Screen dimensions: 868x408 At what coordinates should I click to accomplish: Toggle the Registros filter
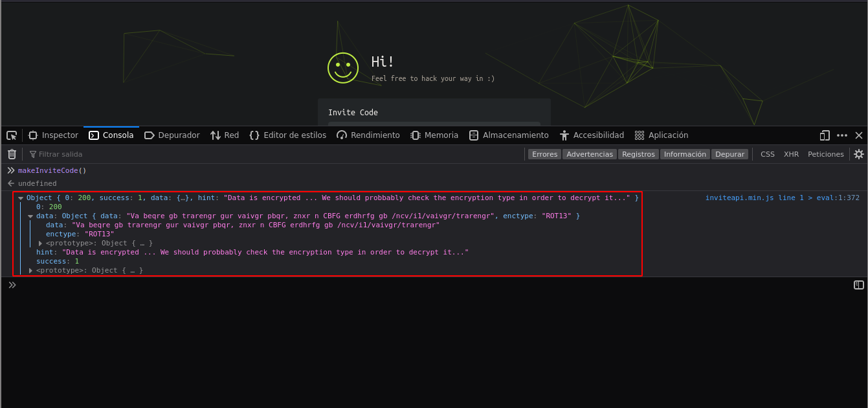point(638,154)
